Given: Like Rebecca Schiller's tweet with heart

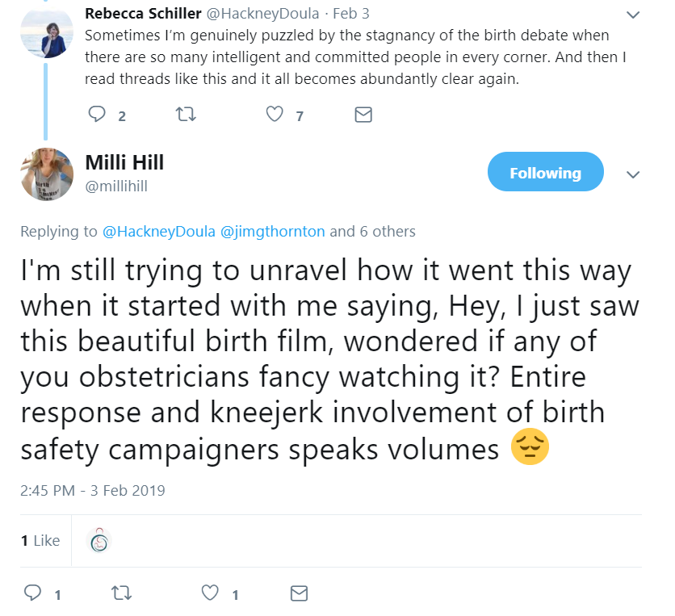Looking at the screenshot, I should tap(275, 115).
